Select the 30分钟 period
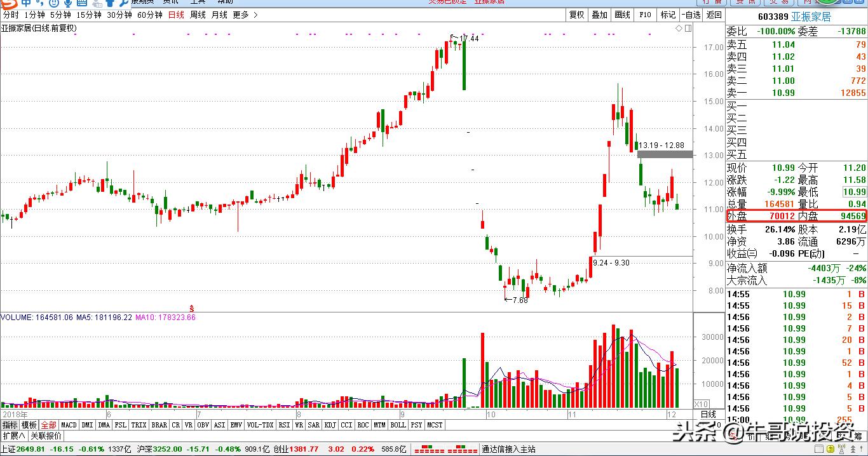This screenshot has height=456, width=868. [x=119, y=15]
